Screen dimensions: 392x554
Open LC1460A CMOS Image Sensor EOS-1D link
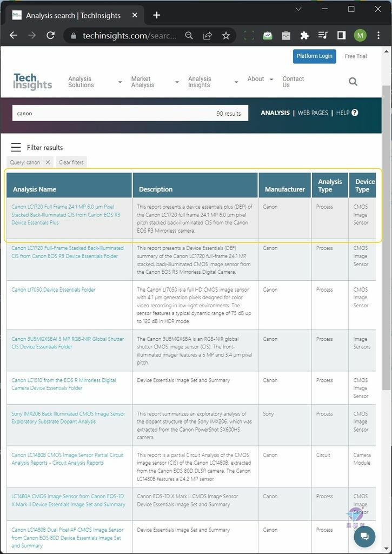point(68,500)
